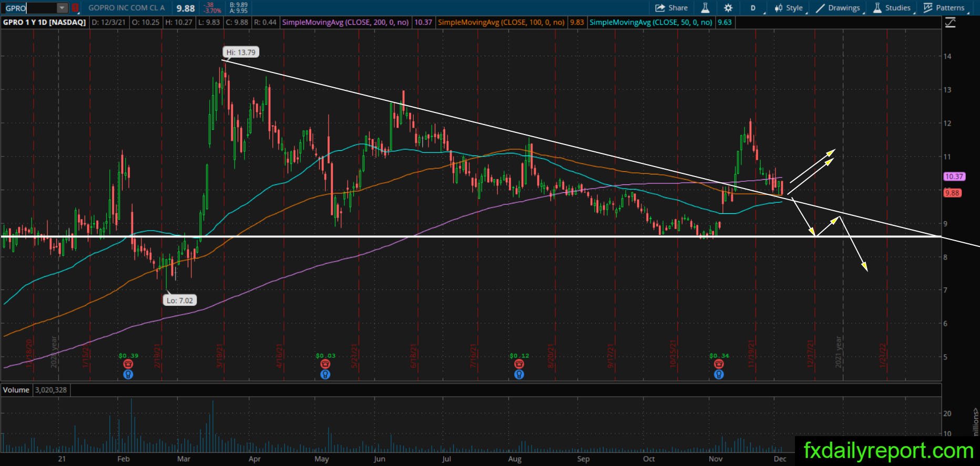
Task: Click the blue lightbulb icon under $0.39
Action: pyautogui.click(x=128, y=375)
